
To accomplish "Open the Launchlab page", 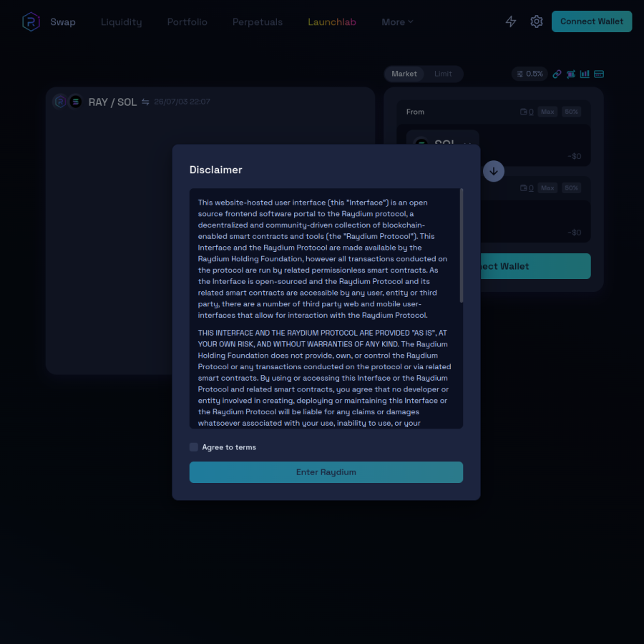I will point(332,21).
